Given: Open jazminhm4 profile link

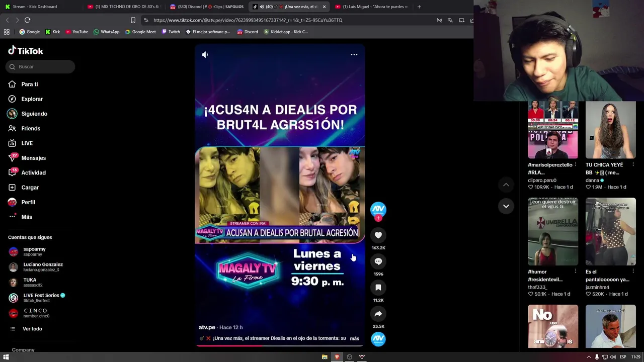Looking at the screenshot, I should click(597, 287).
